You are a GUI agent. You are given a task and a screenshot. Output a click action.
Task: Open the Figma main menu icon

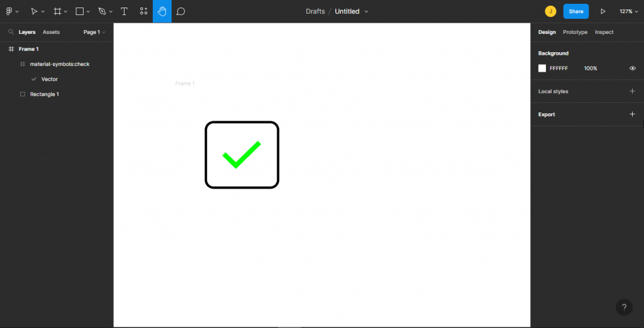pos(9,11)
